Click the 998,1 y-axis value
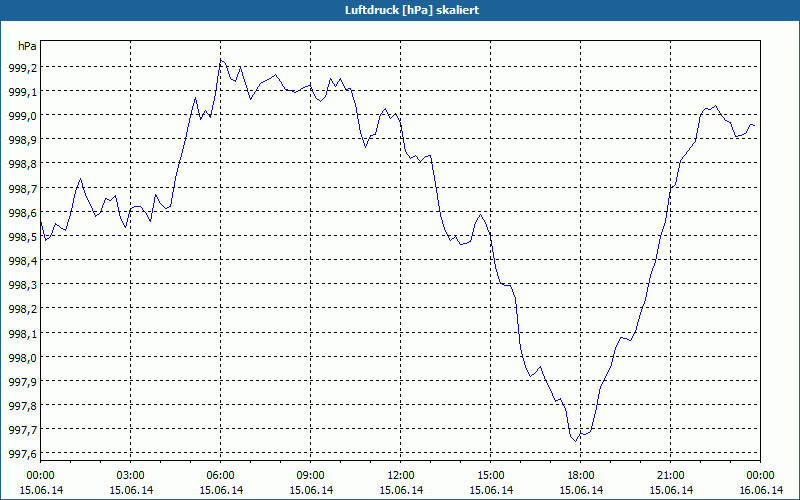This screenshot has height=500, width=800. [x=22, y=333]
